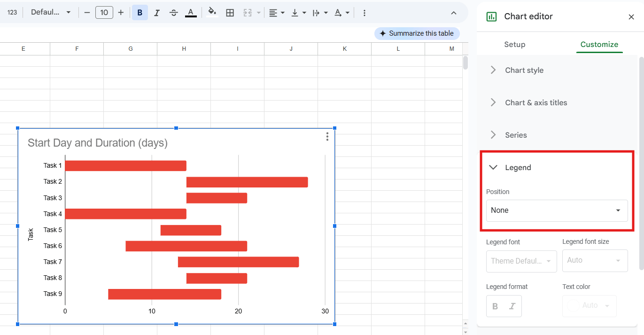Switch to the Customize tab
The image size is (644, 335).
599,45
